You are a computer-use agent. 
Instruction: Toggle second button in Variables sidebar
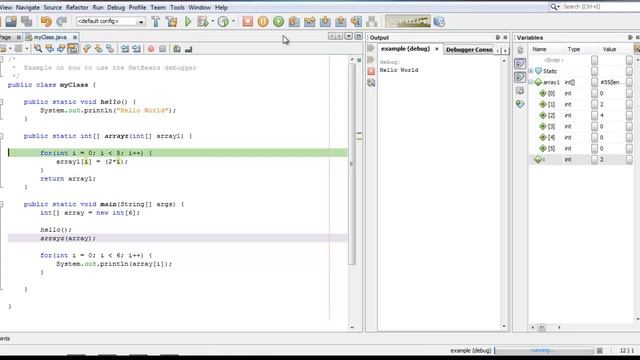(520, 63)
